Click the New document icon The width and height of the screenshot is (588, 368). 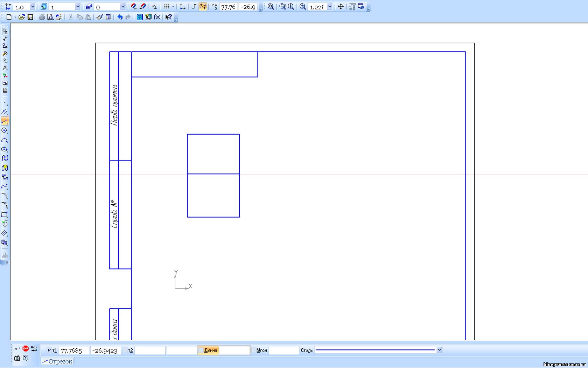[9, 17]
